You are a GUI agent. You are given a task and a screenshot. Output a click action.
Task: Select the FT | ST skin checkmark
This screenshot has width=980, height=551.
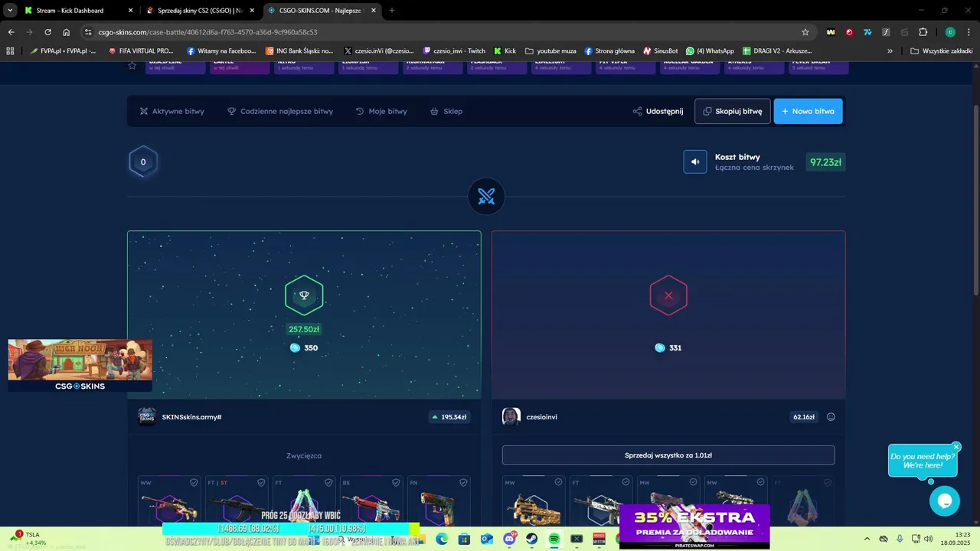(261, 483)
